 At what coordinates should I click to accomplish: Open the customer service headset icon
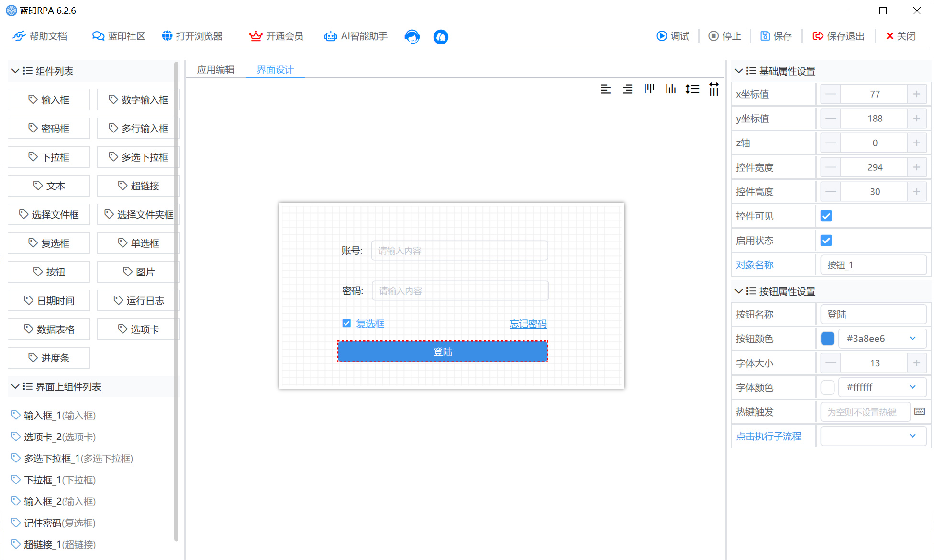click(x=412, y=36)
